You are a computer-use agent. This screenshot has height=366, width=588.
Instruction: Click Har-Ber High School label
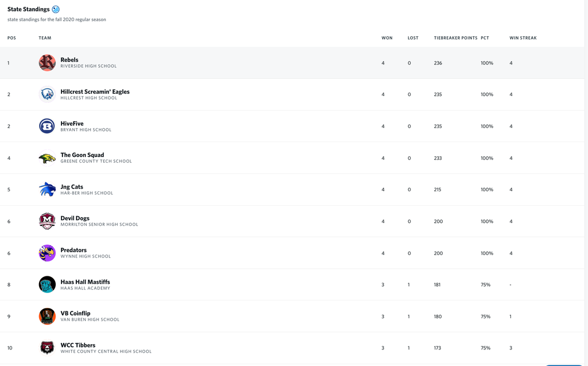(x=87, y=193)
